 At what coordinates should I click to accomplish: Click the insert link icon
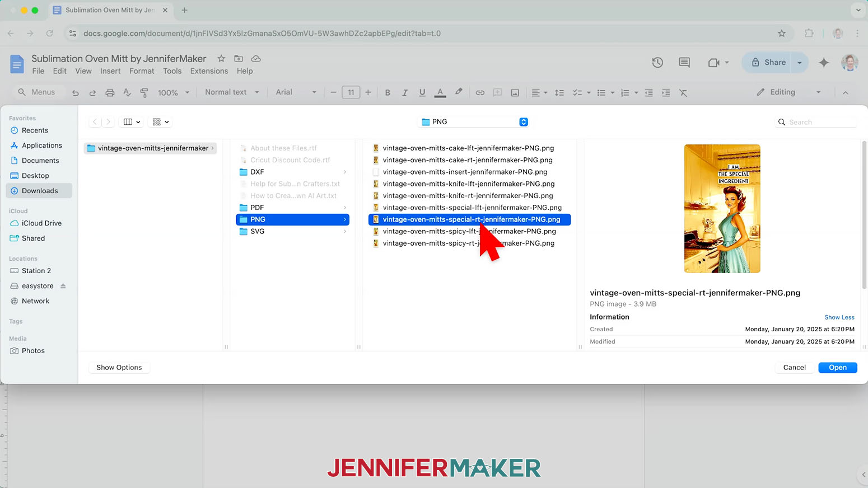click(x=480, y=93)
